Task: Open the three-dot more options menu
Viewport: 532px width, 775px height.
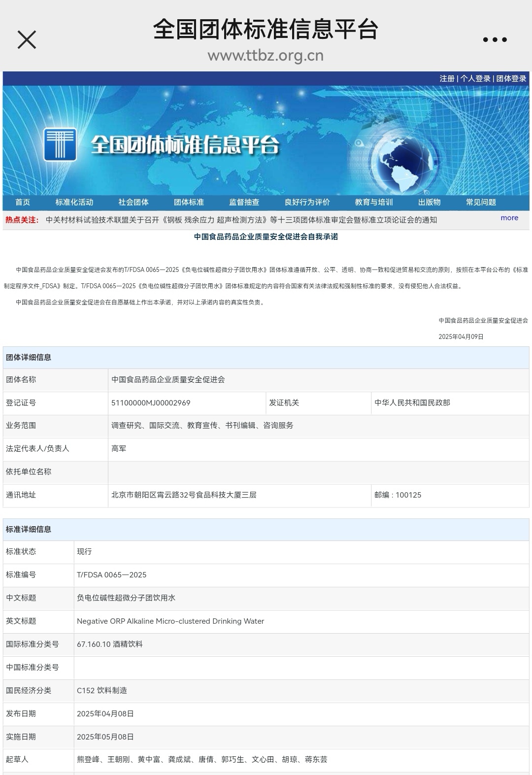Action: coord(495,39)
